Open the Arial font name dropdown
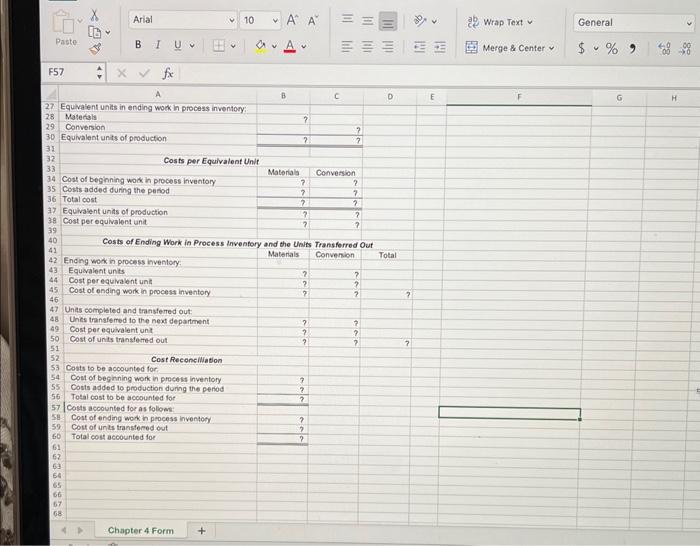 tap(232, 21)
